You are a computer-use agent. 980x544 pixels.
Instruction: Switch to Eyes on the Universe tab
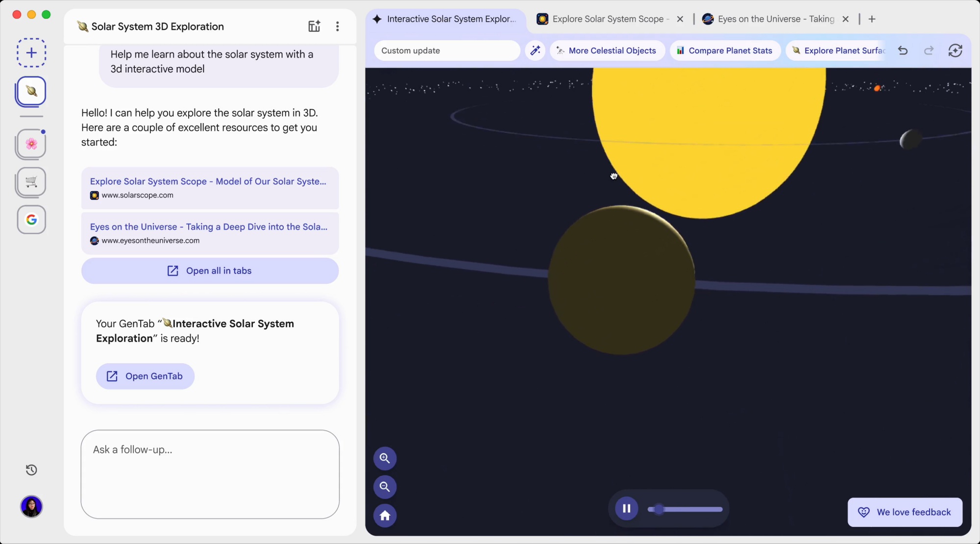tap(775, 19)
